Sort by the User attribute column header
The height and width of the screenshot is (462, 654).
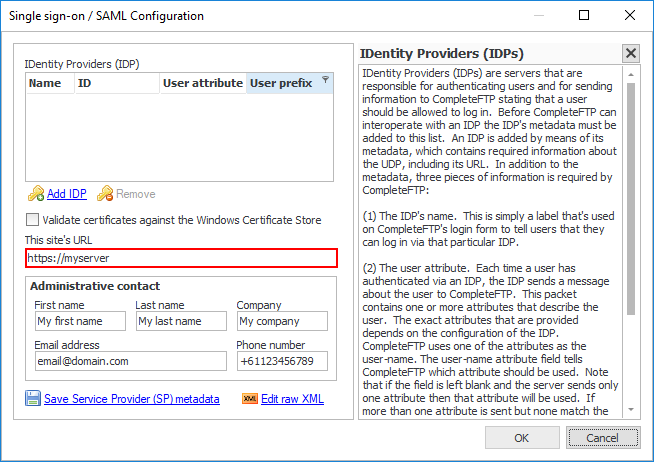(202, 84)
